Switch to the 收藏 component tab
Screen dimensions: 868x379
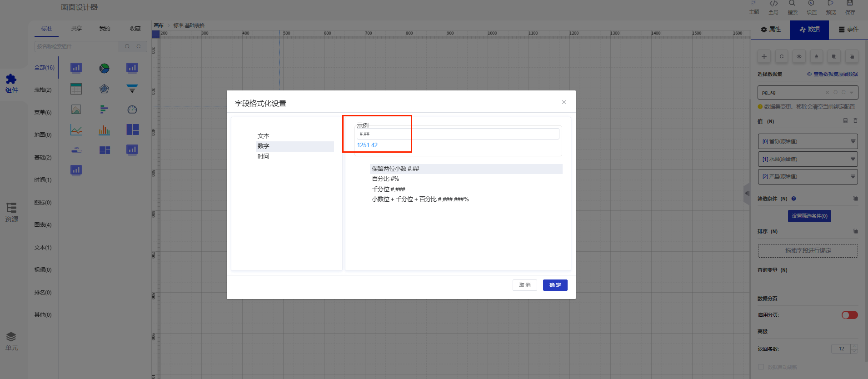tap(135, 29)
